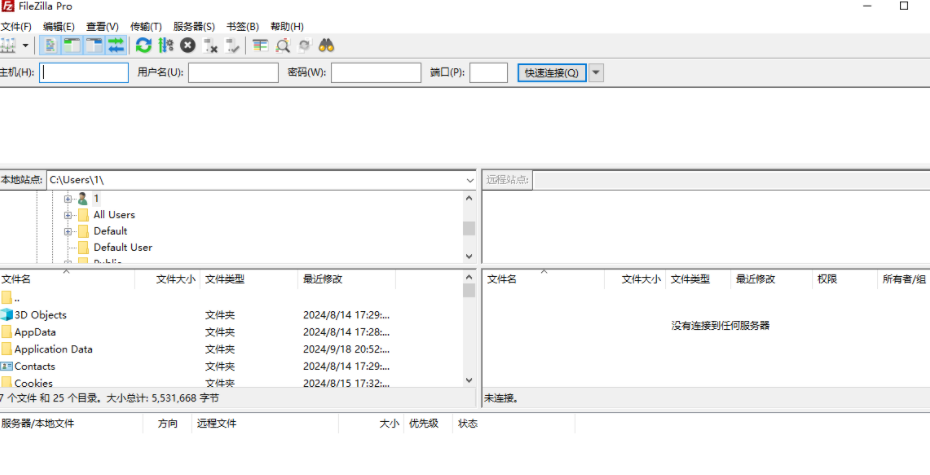Open filename filters magnifier icon
The image size is (930, 475).
click(283, 45)
